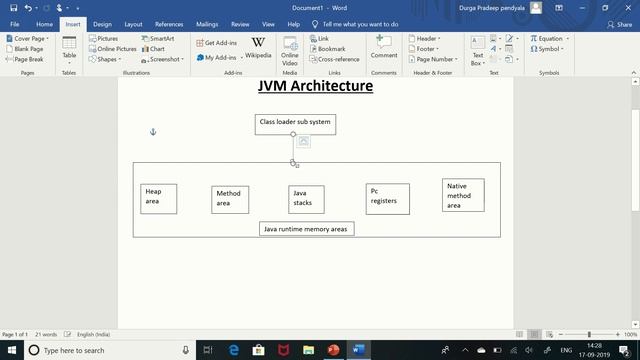This screenshot has height=360, width=640.
Task: Add a Signature Line
Action: click(x=511, y=38)
